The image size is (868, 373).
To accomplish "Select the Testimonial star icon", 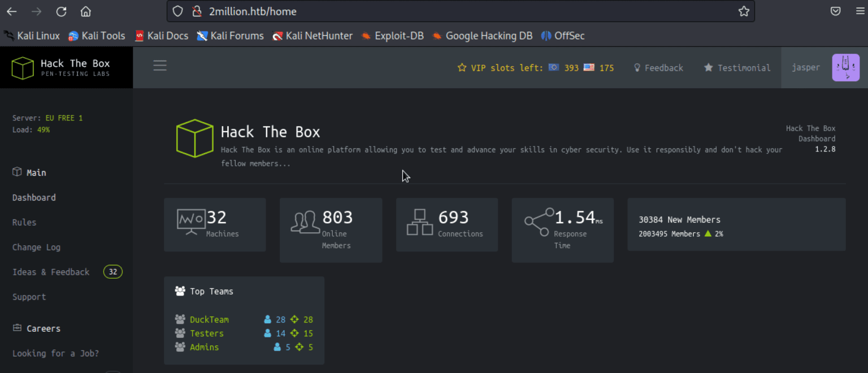I will click(x=709, y=67).
